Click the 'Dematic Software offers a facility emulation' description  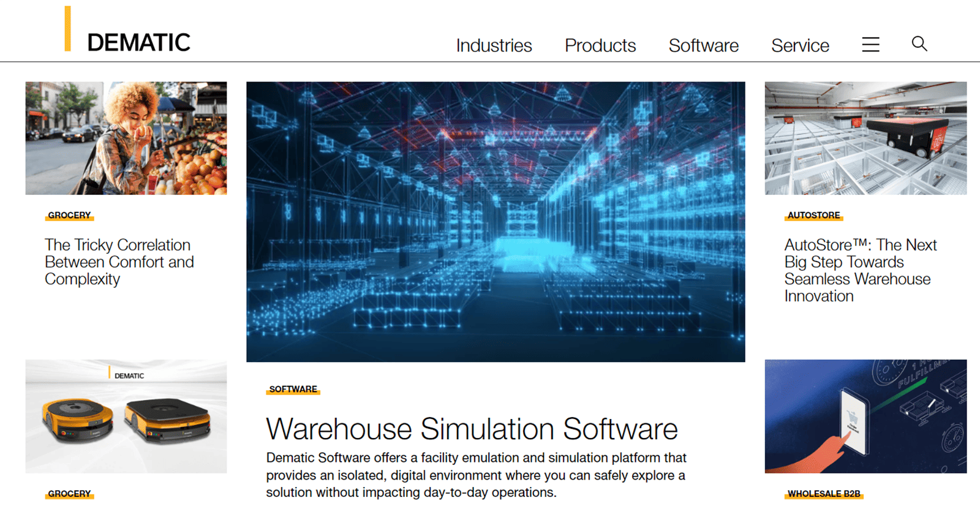[476, 475]
